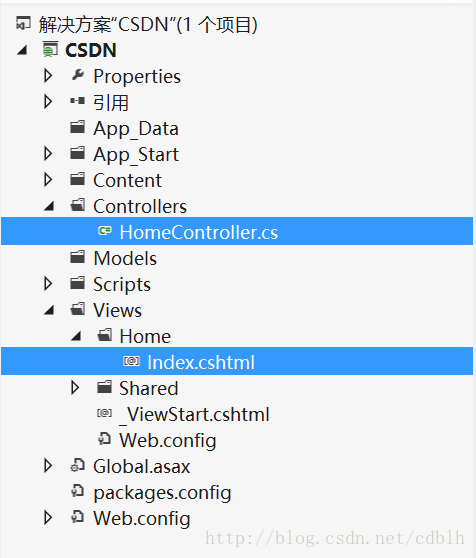The width and height of the screenshot is (476, 558).
Task: Click the CSDN web project icon
Action: pos(50,49)
